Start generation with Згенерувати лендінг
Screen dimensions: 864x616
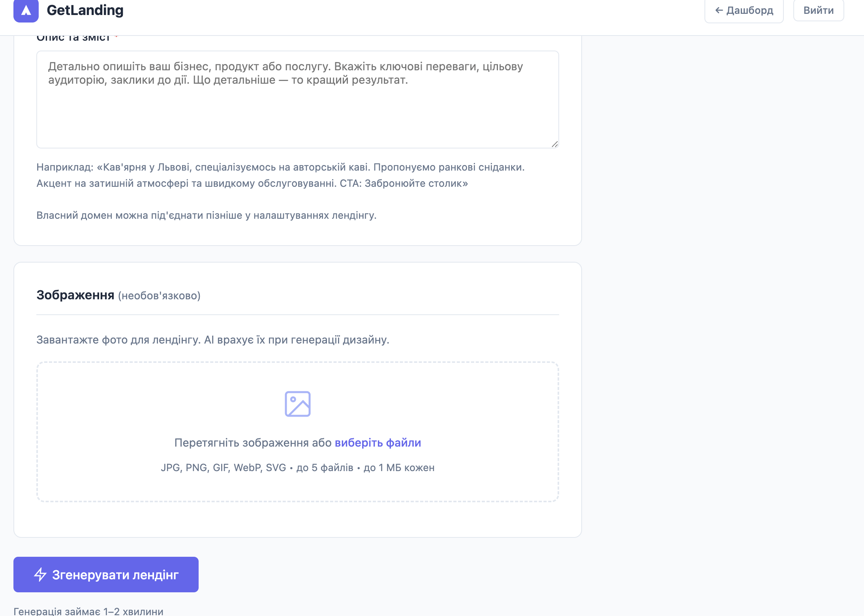(106, 575)
